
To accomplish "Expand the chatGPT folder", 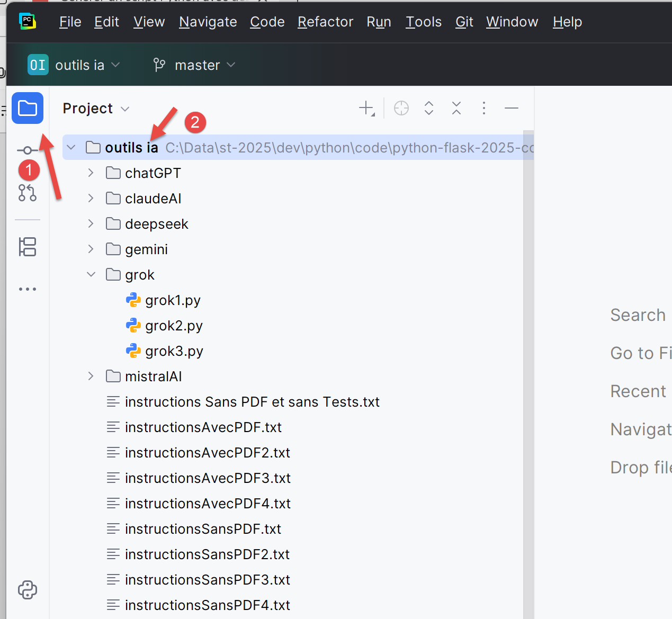I will (91, 173).
